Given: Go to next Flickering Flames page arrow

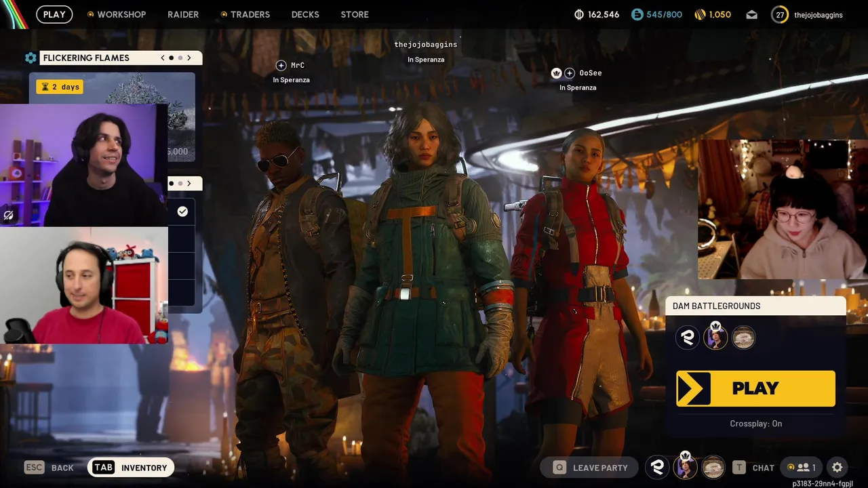Looking at the screenshot, I should click(x=189, y=58).
